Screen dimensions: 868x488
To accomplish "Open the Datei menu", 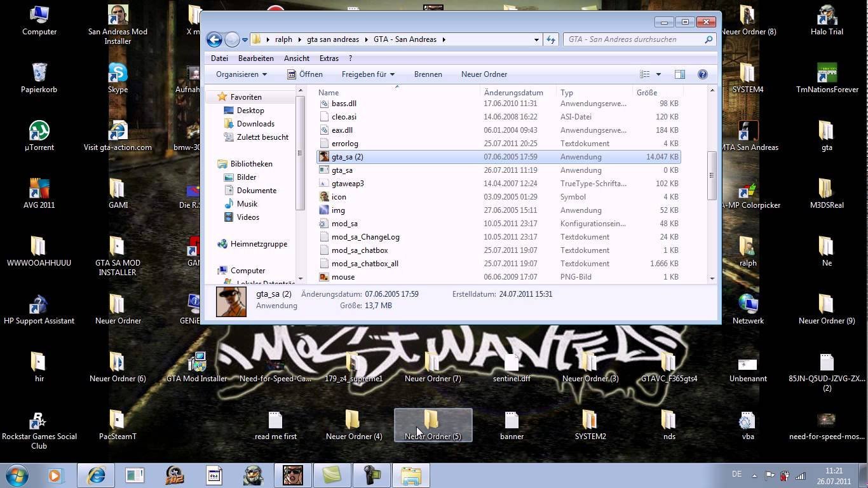I will tap(219, 58).
